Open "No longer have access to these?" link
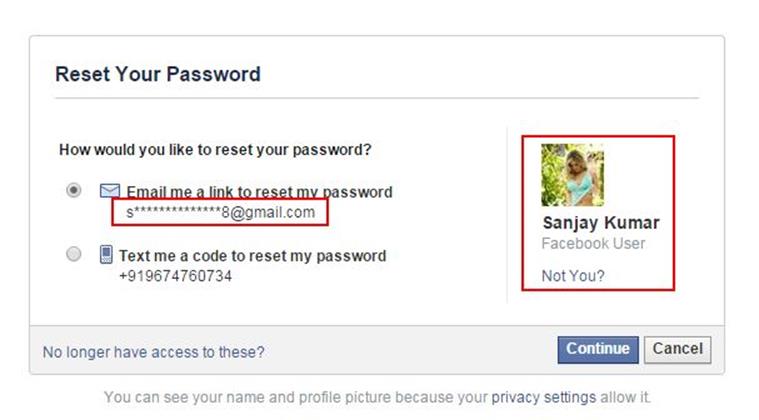 click(154, 352)
